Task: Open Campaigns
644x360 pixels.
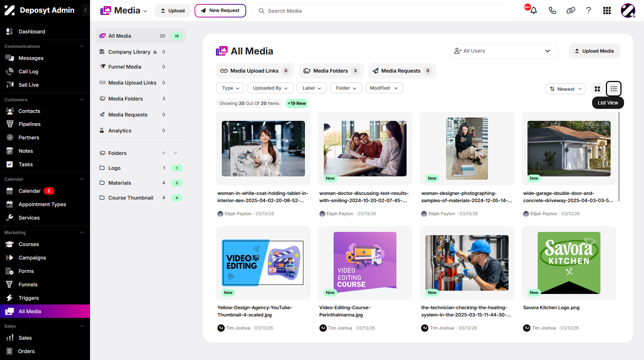Action: pyautogui.click(x=45, y=258)
